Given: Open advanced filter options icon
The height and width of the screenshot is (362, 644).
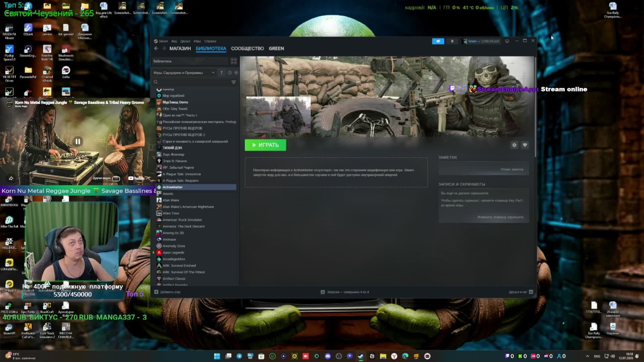Looking at the screenshot, I should (233, 82).
